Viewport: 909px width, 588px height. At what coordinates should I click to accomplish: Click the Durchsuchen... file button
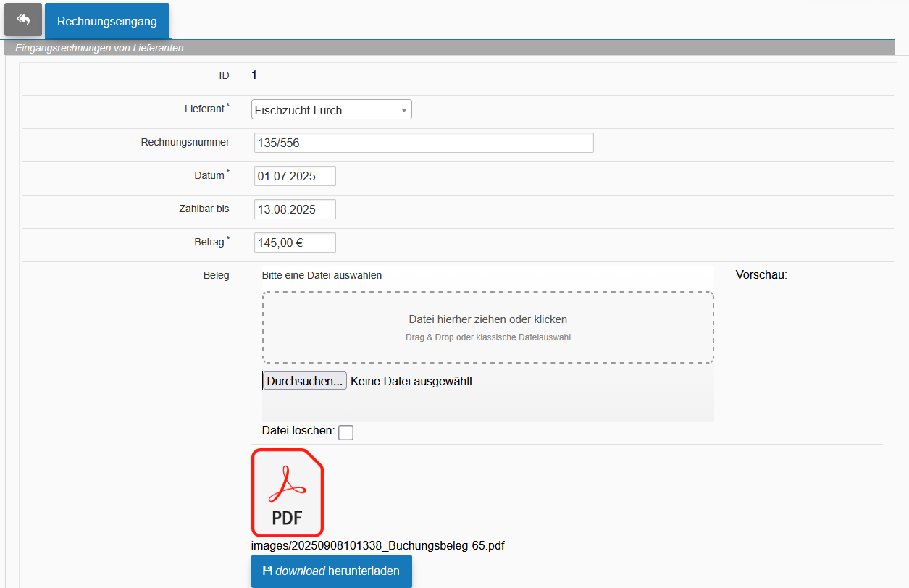pos(304,381)
